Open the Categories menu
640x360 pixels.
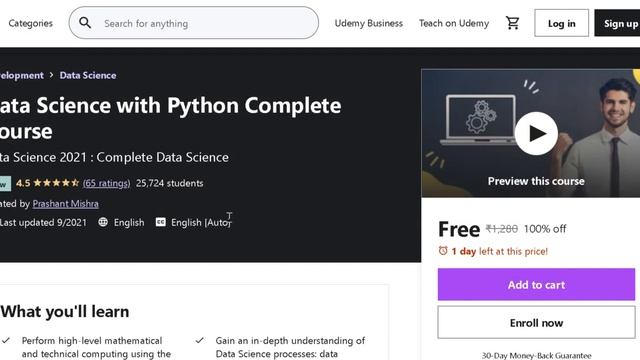(x=31, y=23)
